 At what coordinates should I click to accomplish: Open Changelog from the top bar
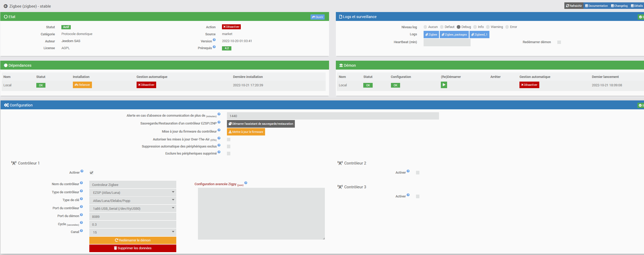[x=619, y=6]
